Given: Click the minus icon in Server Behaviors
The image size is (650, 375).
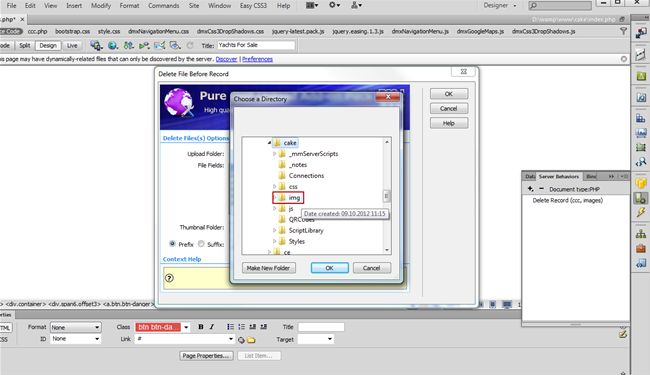Looking at the screenshot, I should pyautogui.click(x=541, y=189).
